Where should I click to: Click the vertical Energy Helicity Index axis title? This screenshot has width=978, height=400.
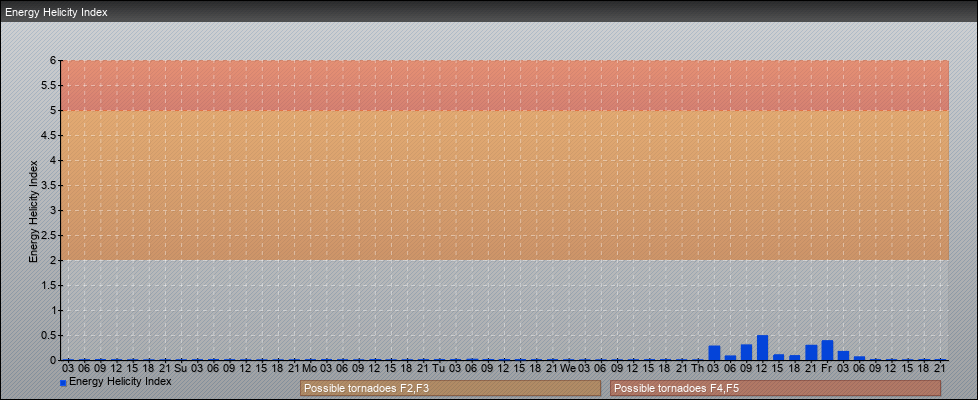(34, 211)
